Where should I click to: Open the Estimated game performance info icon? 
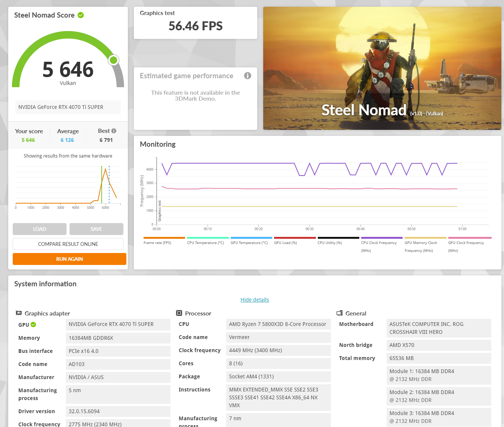248,76
